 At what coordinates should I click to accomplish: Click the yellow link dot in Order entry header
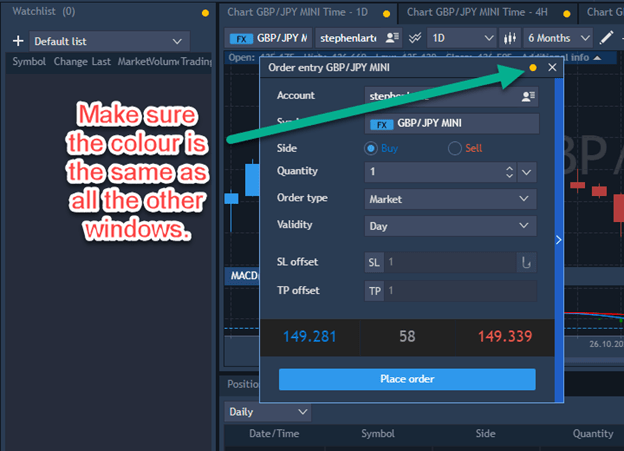(x=532, y=68)
